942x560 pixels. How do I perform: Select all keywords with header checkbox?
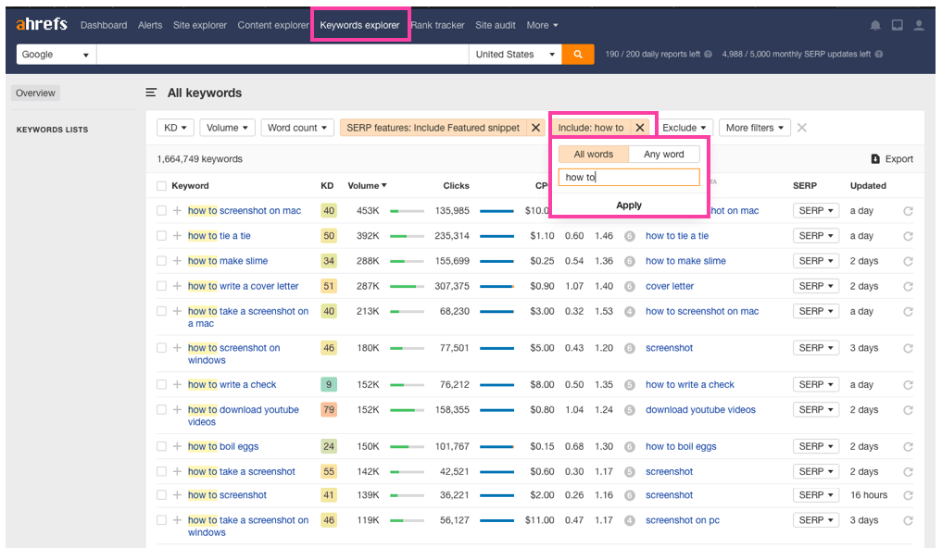point(162,186)
